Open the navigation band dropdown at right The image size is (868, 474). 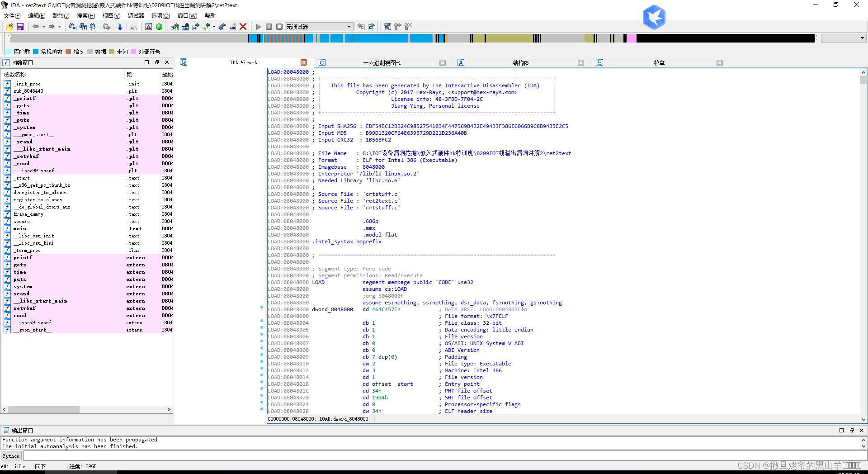(x=844, y=38)
